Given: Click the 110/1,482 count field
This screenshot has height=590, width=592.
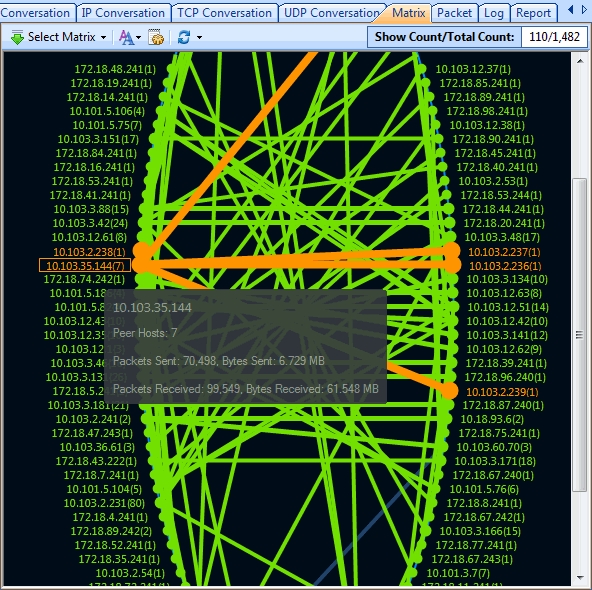Looking at the screenshot, I should 554,37.
